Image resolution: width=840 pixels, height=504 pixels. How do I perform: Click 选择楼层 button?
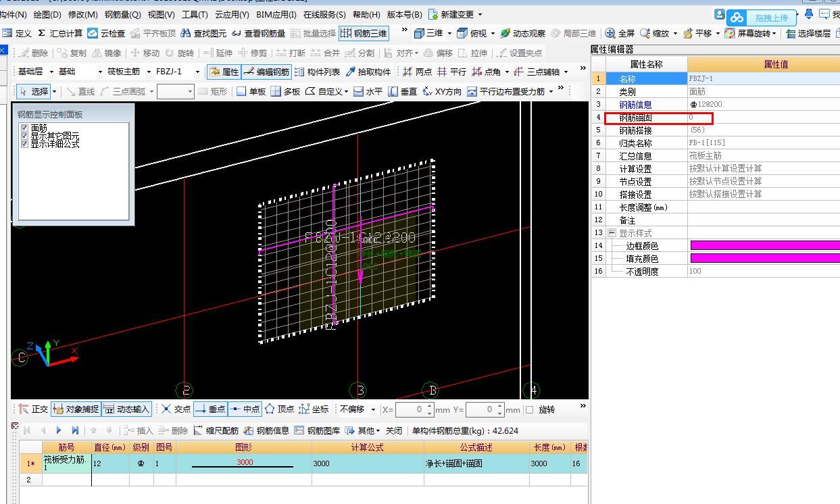[x=808, y=33]
